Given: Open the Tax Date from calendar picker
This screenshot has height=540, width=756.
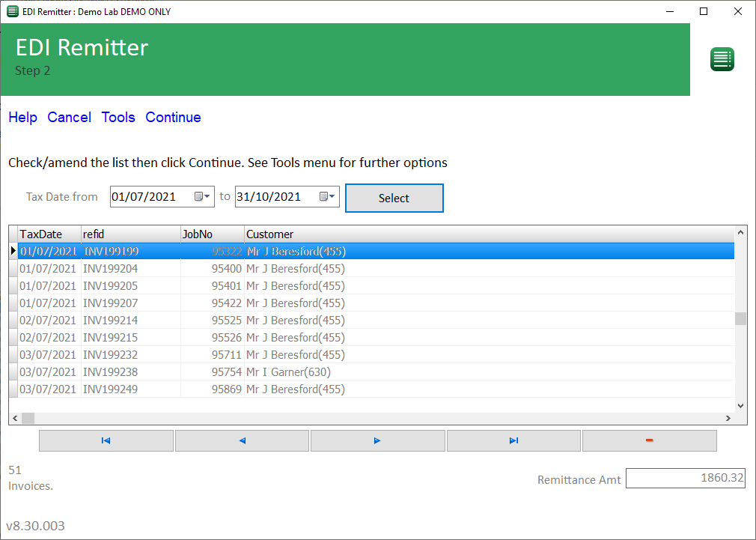Looking at the screenshot, I should tap(202, 196).
